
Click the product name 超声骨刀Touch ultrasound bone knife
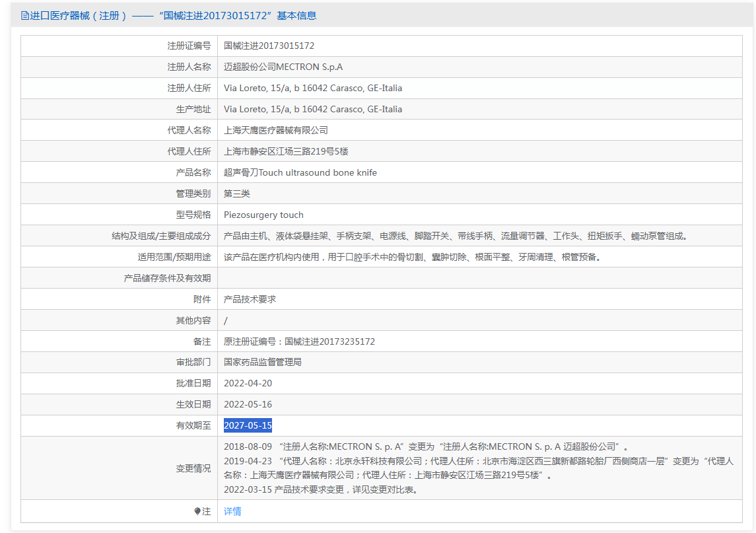tap(300, 172)
